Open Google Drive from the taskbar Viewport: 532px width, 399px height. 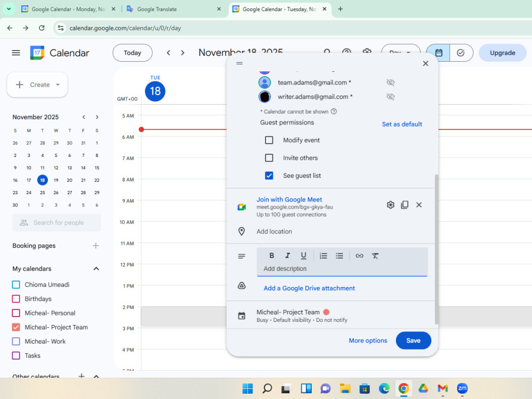(423, 388)
